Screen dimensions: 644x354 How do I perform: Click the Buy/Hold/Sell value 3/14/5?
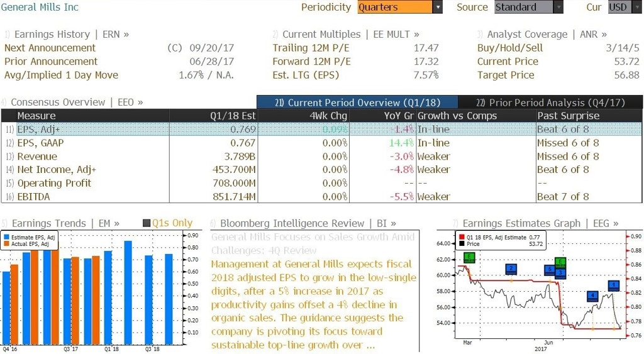(x=623, y=48)
